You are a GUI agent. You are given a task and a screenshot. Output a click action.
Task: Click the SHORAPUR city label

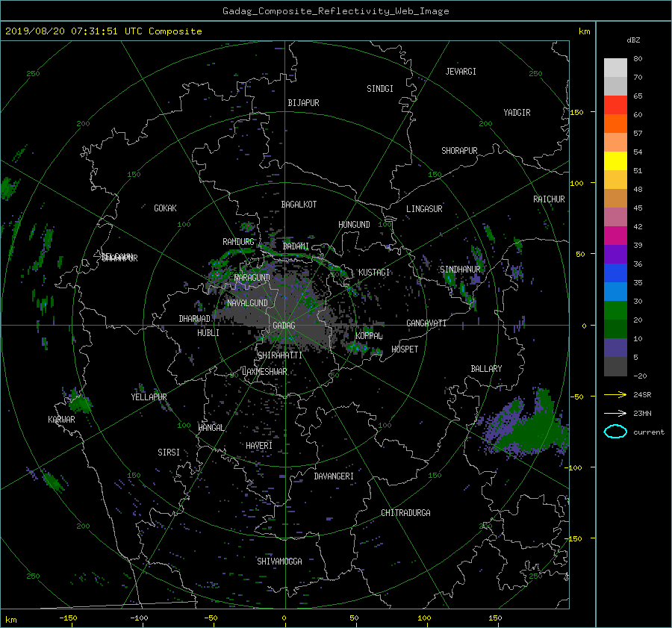[459, 151]
